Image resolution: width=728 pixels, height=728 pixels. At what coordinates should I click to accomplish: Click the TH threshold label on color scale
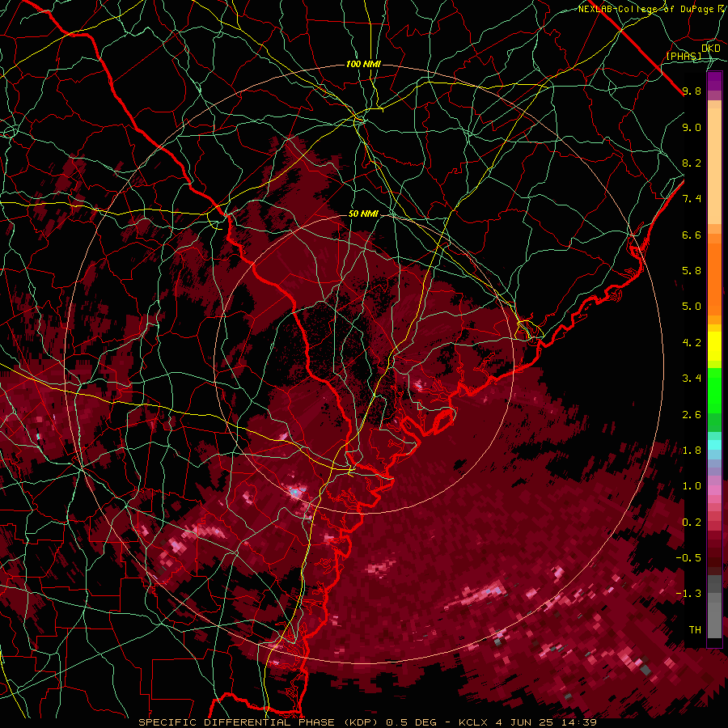pyautogui.click(x=695, y=630)
